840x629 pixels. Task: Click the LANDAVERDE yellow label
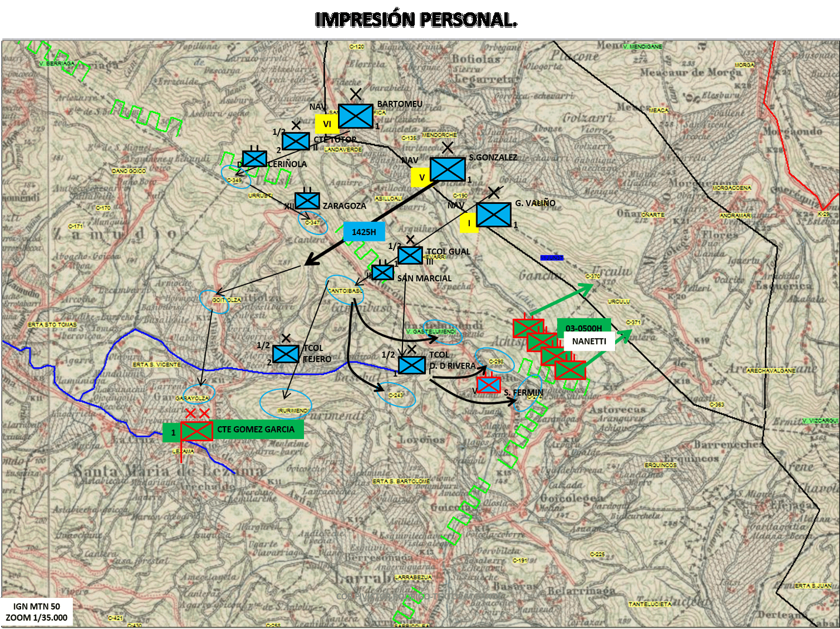pos(343,149)
